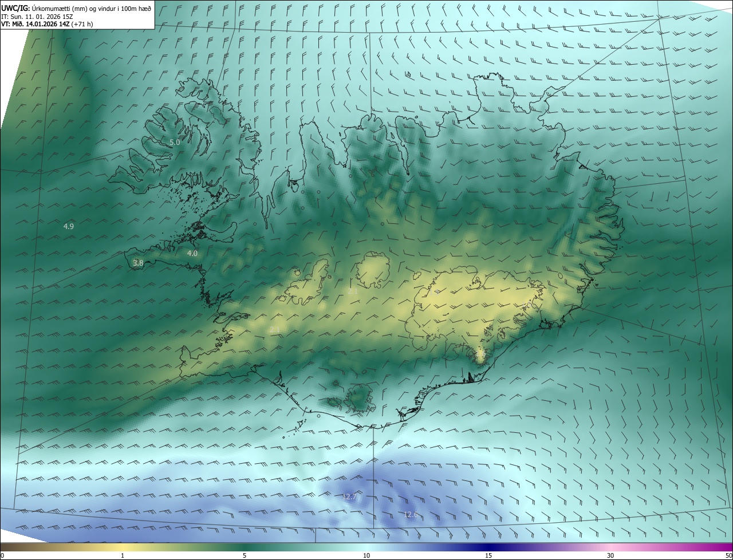The height and width of the screenshot is (560, 733).
Task: Click the legend tick label "0"
Action: point(2,555)
